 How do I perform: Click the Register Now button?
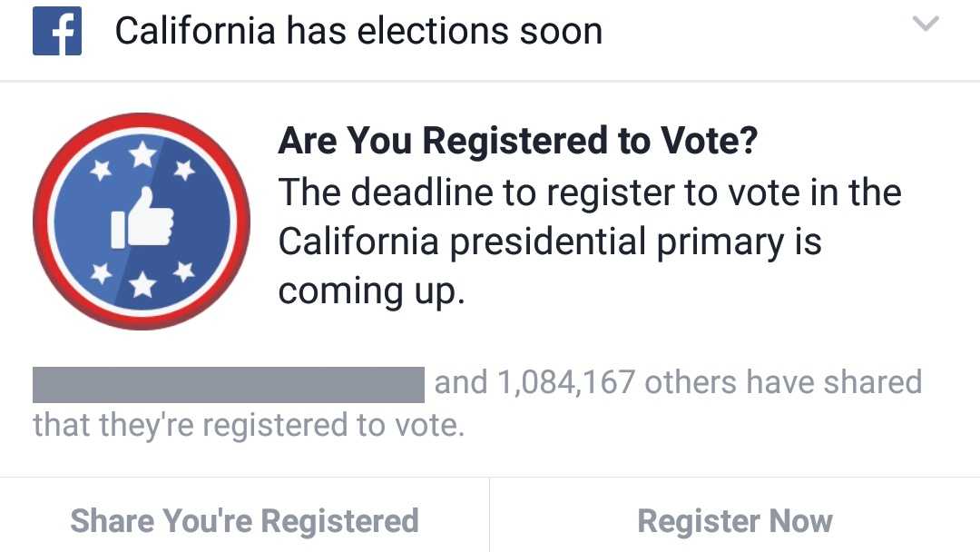pyautogui.click(x=735, y=520)
